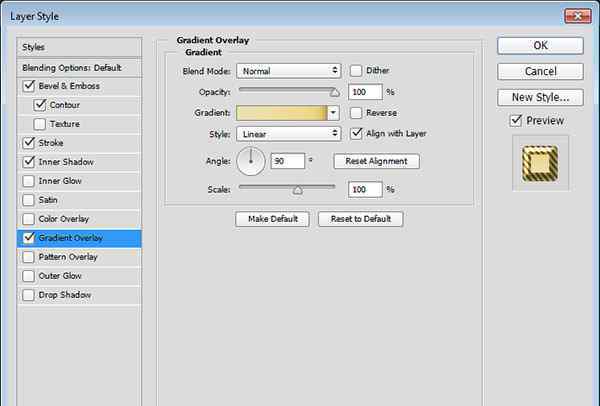Uncheck Align with Layer

tap(357, 133)
